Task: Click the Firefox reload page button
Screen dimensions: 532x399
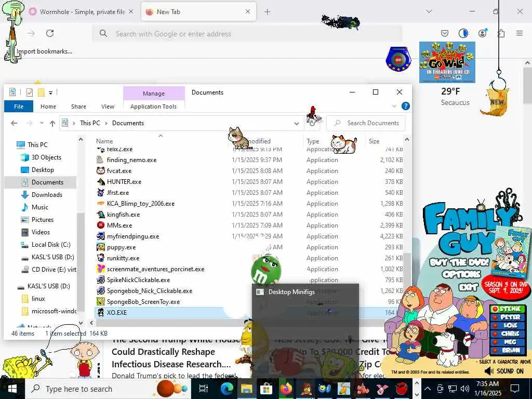Action: (x=50, y=33)
